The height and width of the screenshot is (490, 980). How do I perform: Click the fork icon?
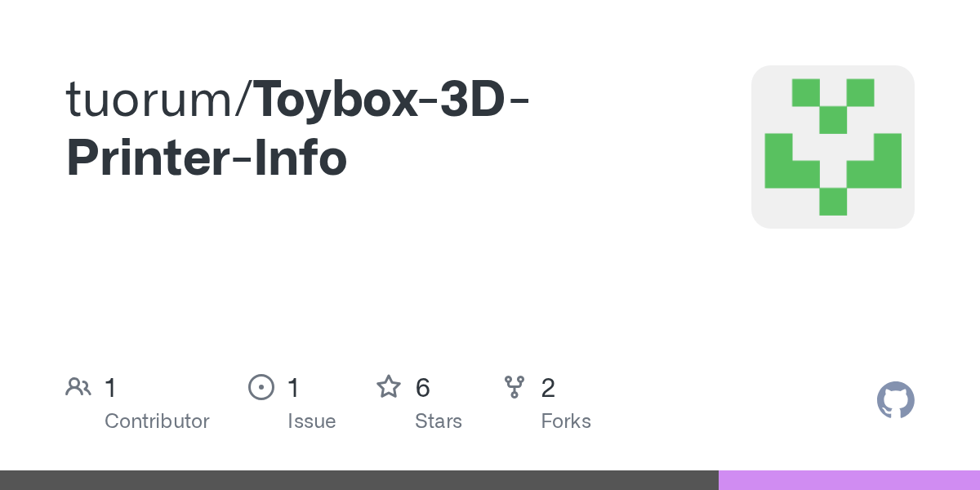[514, 387]
